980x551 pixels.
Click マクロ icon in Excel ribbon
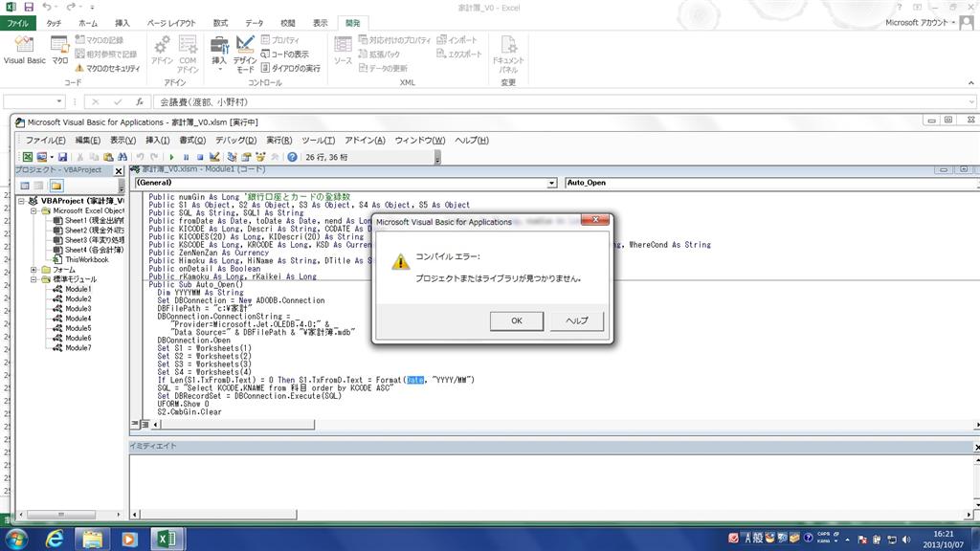click(x=60, y=50)
